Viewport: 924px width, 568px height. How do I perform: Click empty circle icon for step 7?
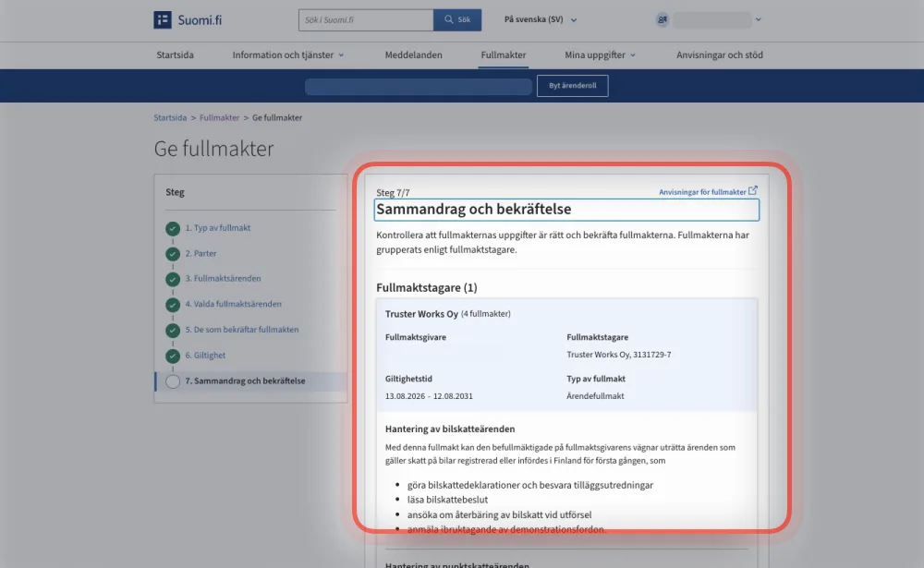[x=173, y=381]
